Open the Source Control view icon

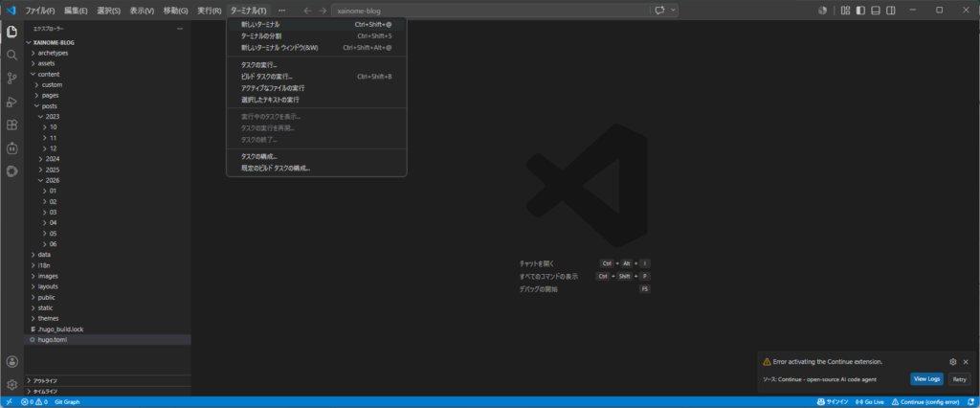pyautogui.click(x=11, y=79)
